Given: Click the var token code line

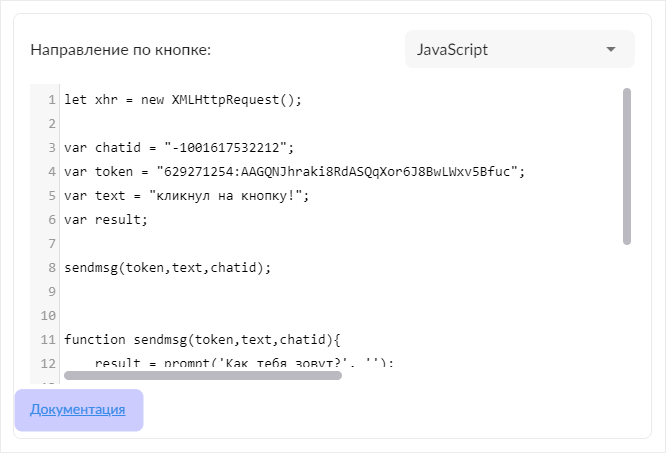Looking at the screenshot, I should (294, 172).
